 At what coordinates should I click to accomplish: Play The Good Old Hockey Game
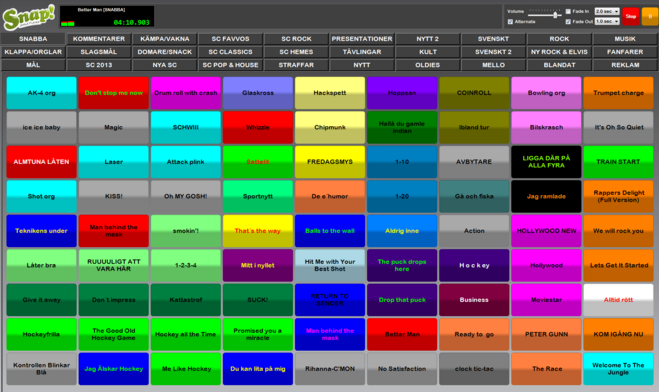113,334
